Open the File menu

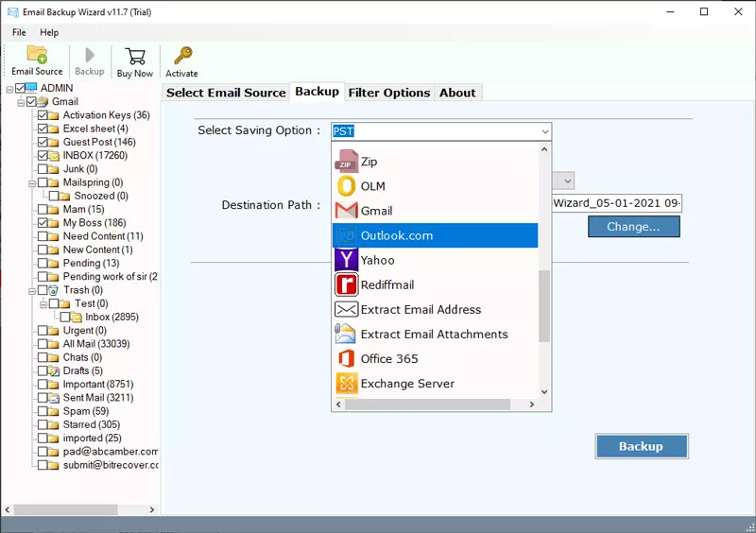click(x=19, y=32)
